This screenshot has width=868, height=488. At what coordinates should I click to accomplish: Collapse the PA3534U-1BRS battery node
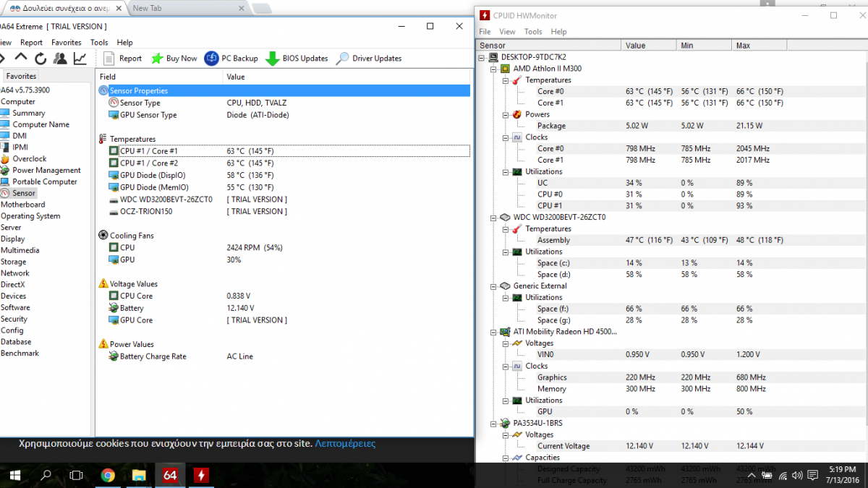(494, 423)
